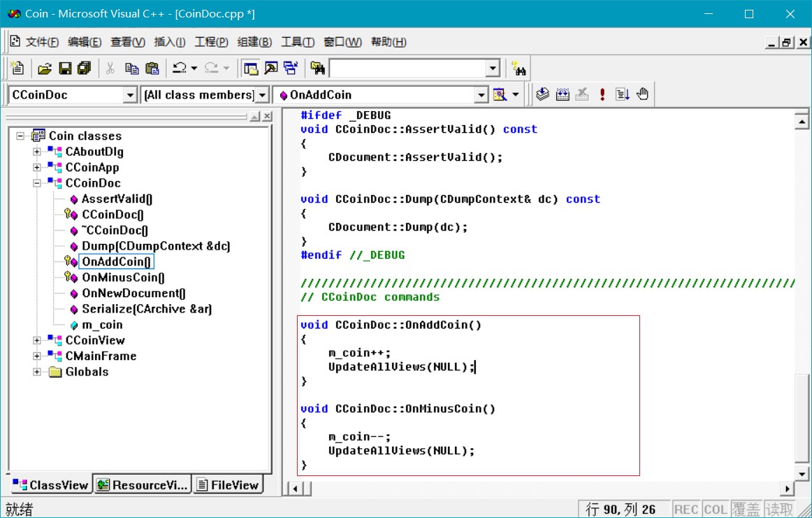Image resolution: width=812 pixels, height=518 pixels.
Task: Click the Stop Build icon
Action: pos(582,94)
